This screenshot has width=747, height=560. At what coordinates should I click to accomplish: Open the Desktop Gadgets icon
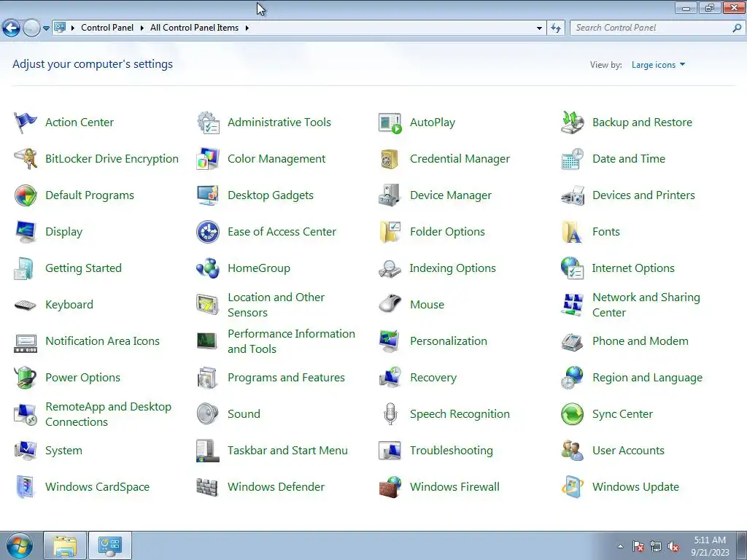coord(208,195)
